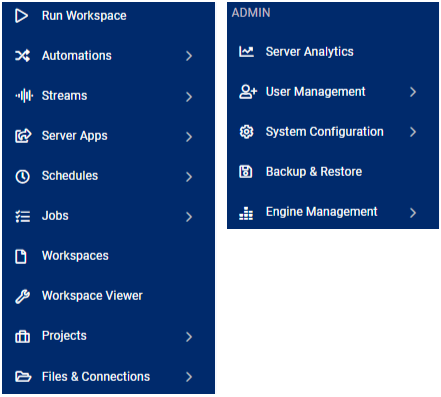
Task: Expand the Server Apps submenu chevron
Action: [189, 137]
